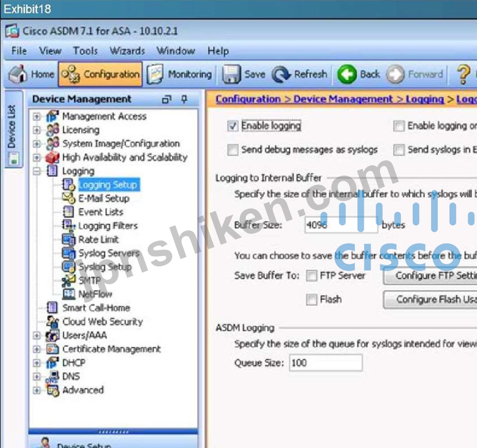This screenshot has width=477, height=448.
Task: Click the Management Access tree icon
Action: click(52, 116)
